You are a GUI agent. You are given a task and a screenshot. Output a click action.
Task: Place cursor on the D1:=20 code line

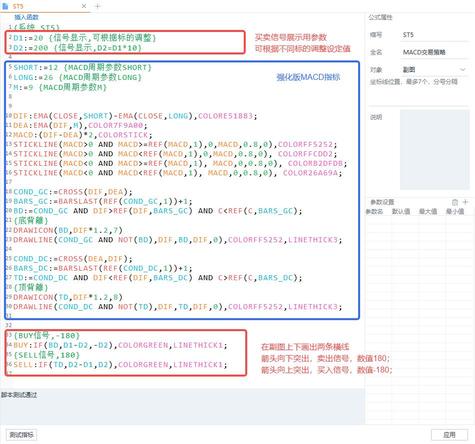coord(84,38)
